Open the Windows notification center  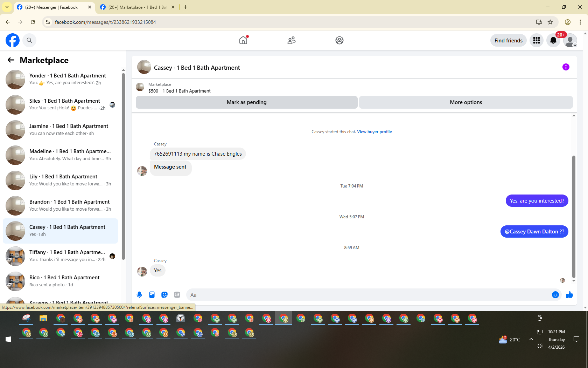point(576,339)
